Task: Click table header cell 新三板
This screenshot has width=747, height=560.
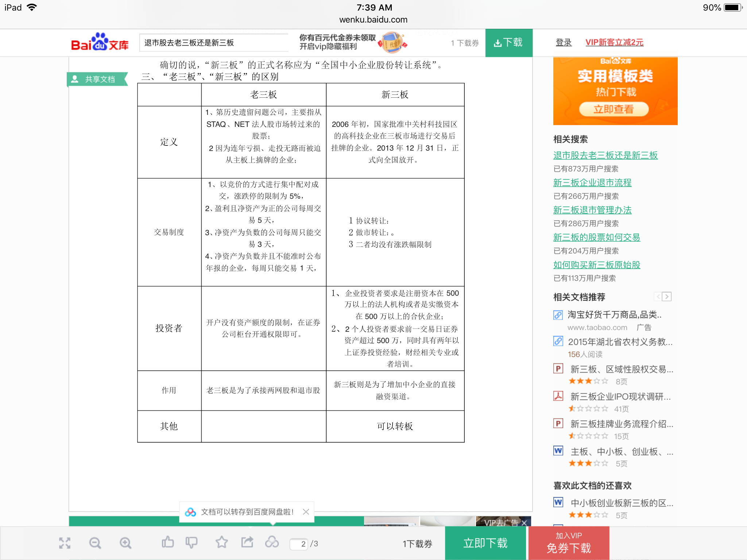Action: (x=395, y=94)
